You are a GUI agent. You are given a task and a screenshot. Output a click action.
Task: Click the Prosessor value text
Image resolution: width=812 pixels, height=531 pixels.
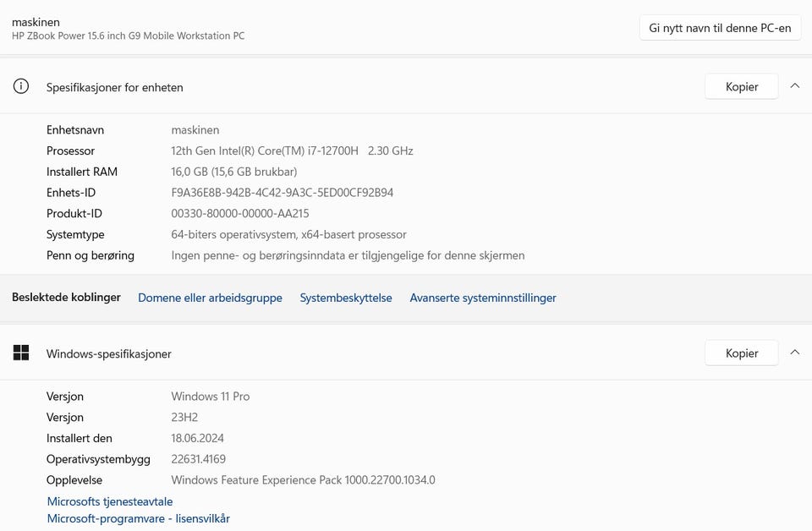pyautogui.click(x=292, y=151)
